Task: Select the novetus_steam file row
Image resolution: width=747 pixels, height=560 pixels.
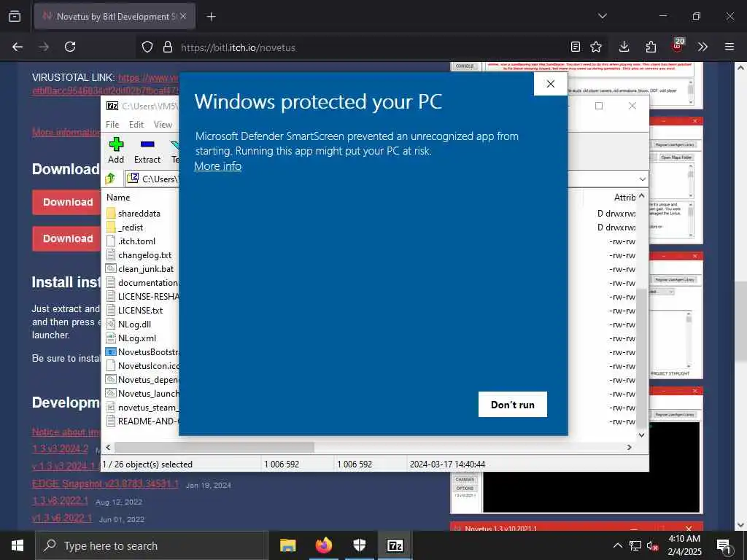Action: (142, 407)
